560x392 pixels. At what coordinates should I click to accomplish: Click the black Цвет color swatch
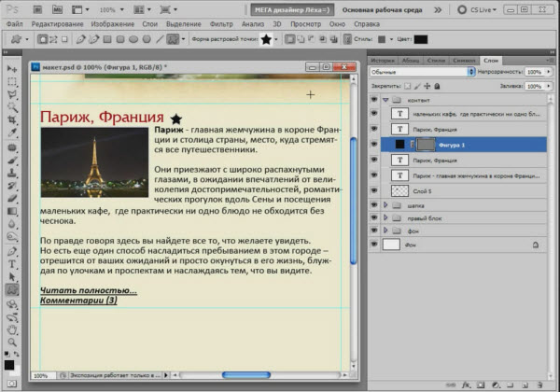(x=420, y=40)
